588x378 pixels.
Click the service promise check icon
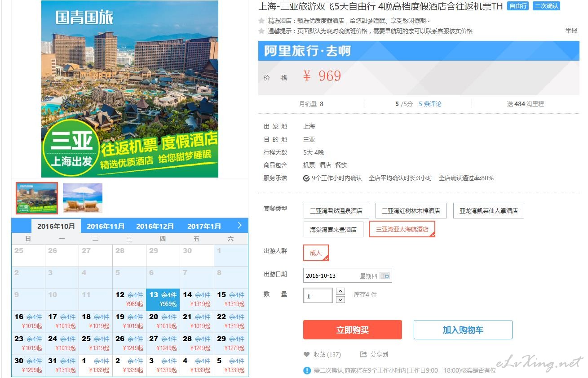[x=306, y=178]
